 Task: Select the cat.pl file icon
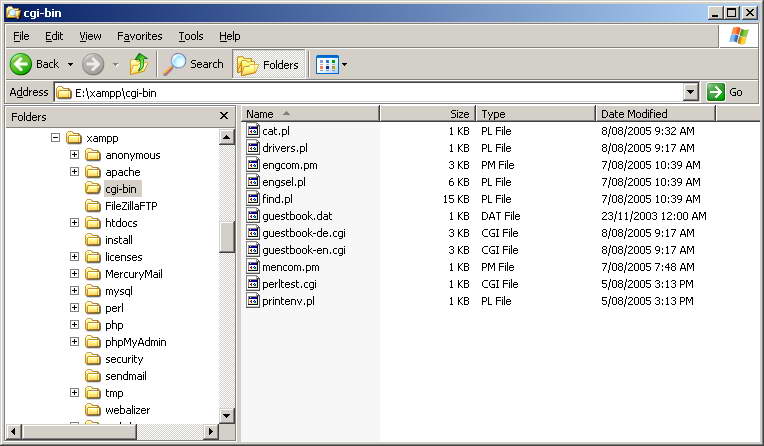tap(254, 131)
